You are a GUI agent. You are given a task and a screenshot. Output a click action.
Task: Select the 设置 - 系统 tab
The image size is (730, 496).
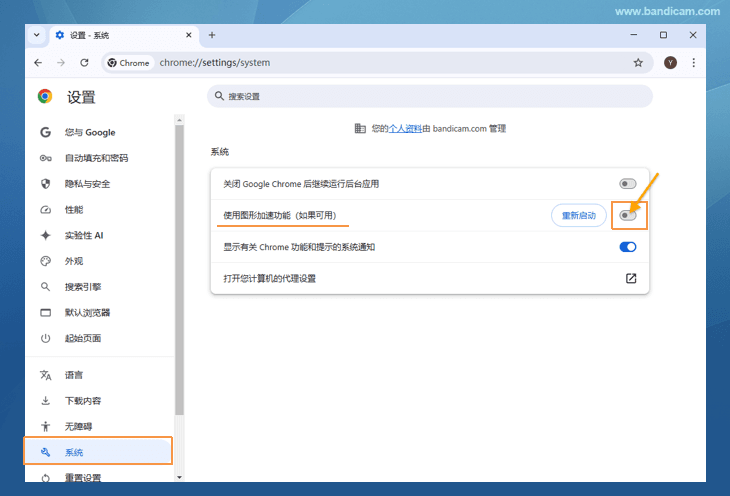[124, 35]
